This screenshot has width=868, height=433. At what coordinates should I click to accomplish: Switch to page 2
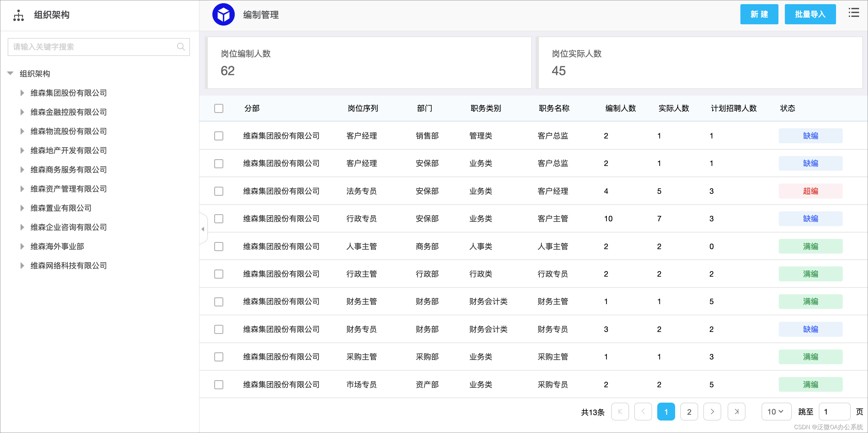689,412
